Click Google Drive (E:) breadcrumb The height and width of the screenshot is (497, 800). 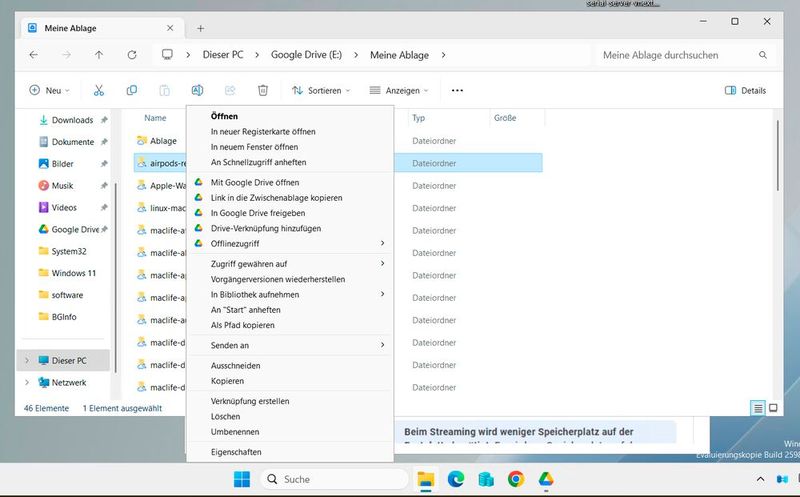[x=306, y=55]
